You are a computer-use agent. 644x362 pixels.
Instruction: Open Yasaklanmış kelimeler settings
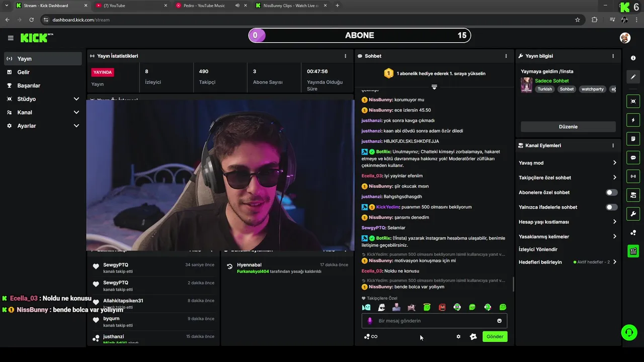[x=568, y=237]
